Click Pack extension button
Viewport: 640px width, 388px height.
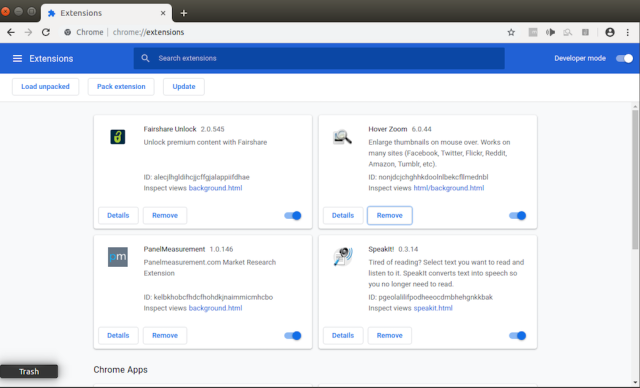121,86
